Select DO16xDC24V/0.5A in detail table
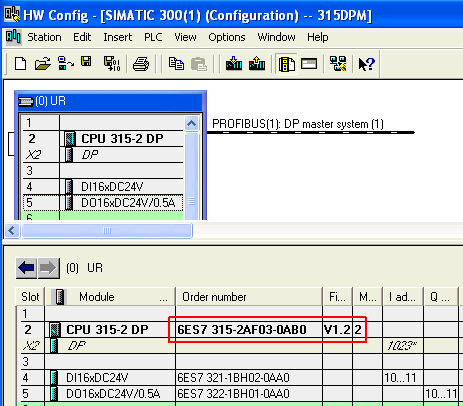This screenshot has height=406, width=463. pos(113,394)
